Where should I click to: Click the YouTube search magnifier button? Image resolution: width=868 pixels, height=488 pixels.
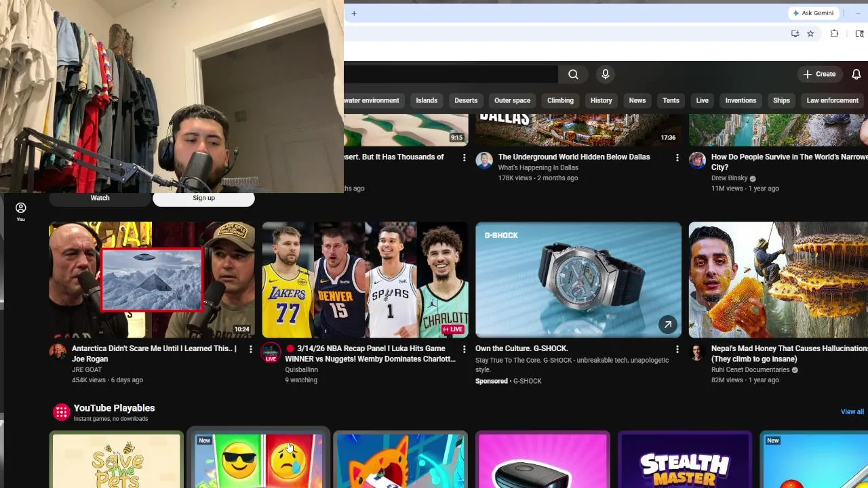(x=573, y=74)
